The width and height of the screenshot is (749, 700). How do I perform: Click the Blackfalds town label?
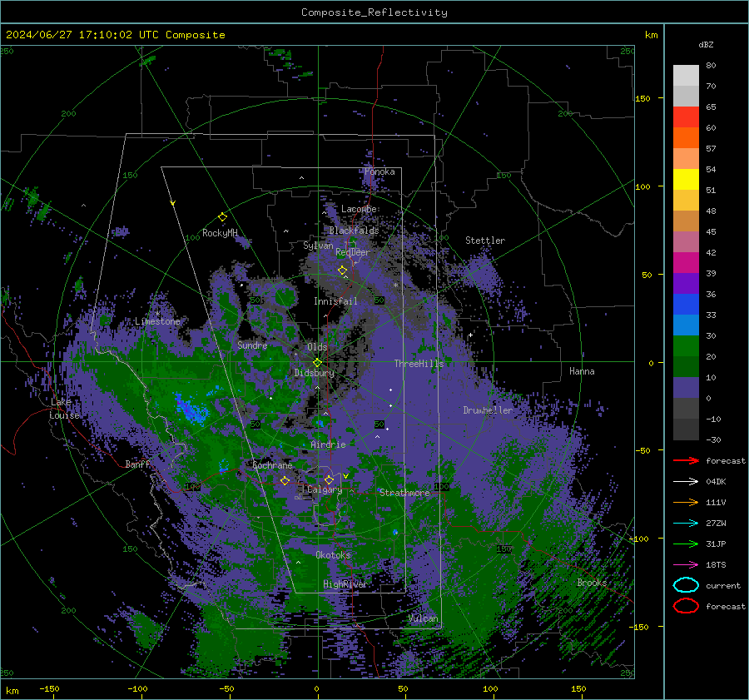pyautogui.click(x=354, y=231)
